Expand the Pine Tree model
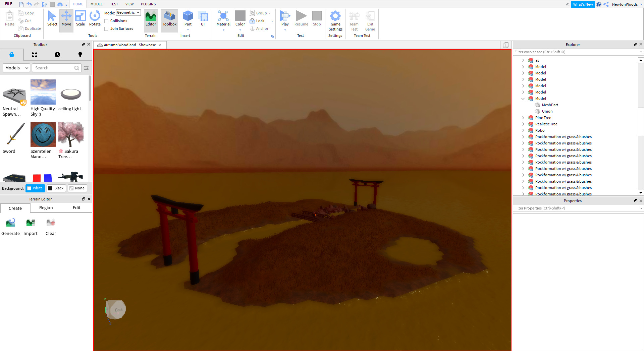Image resolution: width=644 pixels, height=362 pixels. 523,118
